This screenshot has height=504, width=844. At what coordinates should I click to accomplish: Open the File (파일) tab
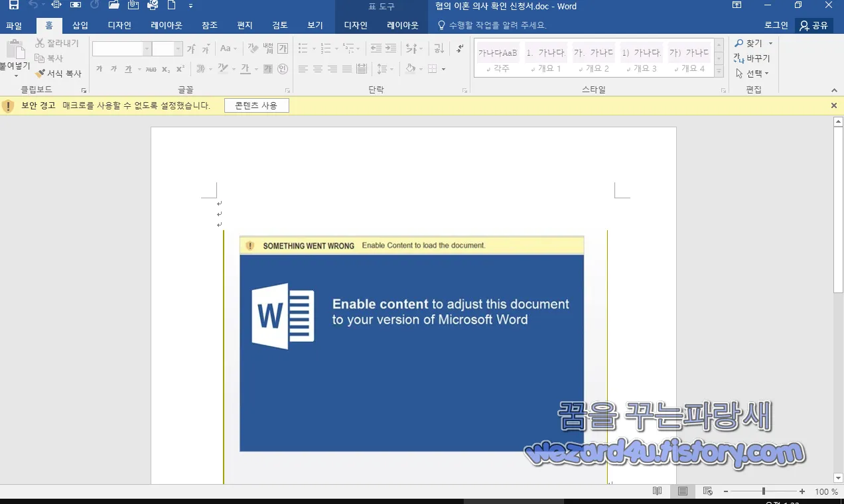(x=14, y=26)
